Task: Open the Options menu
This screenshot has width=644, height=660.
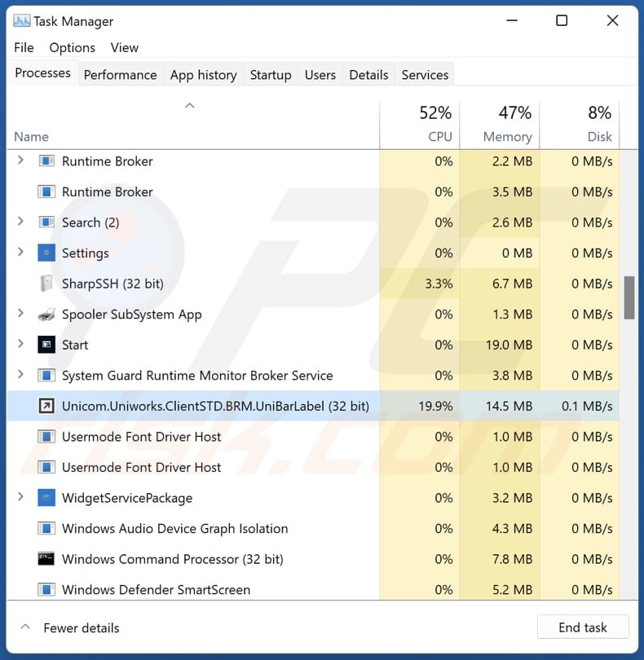Action: coord(72,47)
